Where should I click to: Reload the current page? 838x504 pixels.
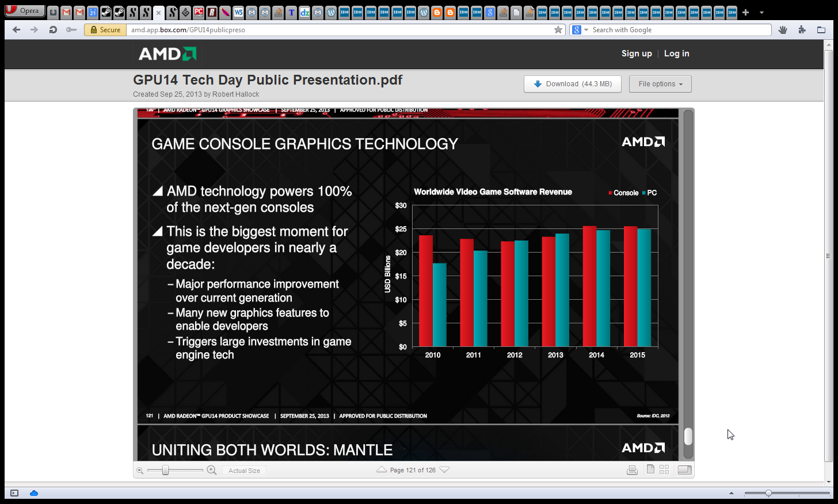point(53,30)
